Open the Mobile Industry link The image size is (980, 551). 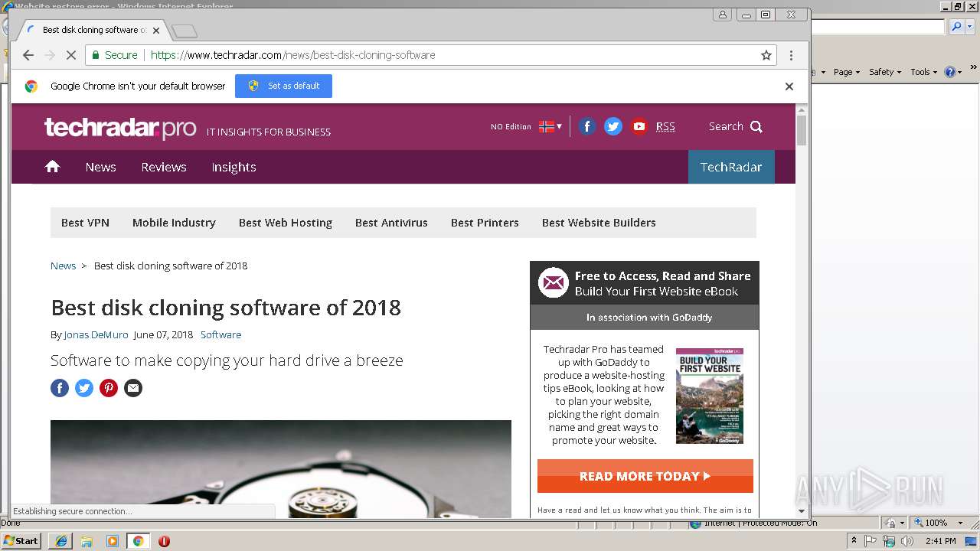[x=174, y=223]
